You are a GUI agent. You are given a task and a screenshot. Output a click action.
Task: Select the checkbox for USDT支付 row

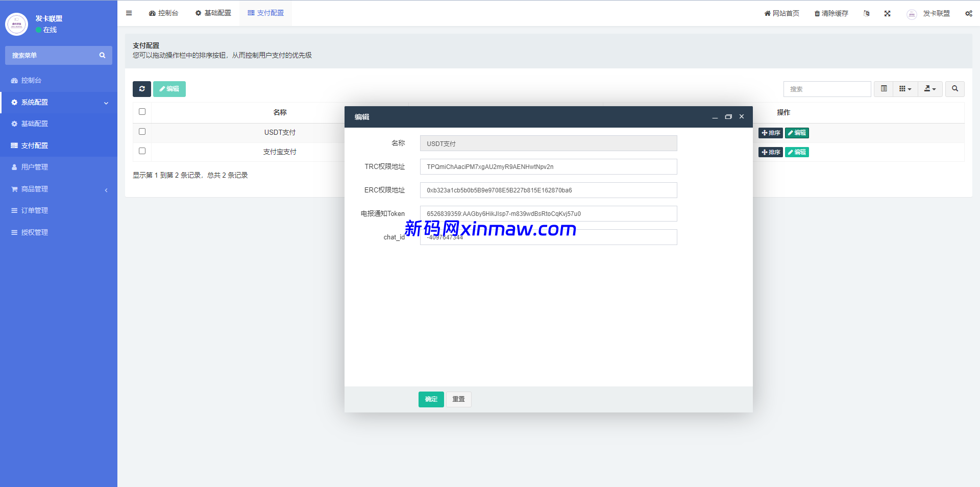click(142, 132)
